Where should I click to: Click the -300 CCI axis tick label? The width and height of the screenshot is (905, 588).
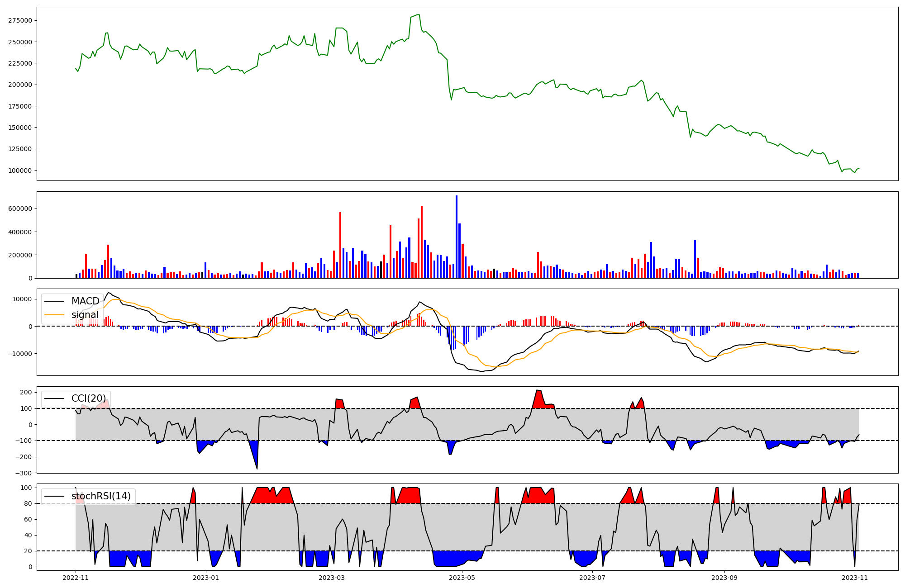[24, 473]
